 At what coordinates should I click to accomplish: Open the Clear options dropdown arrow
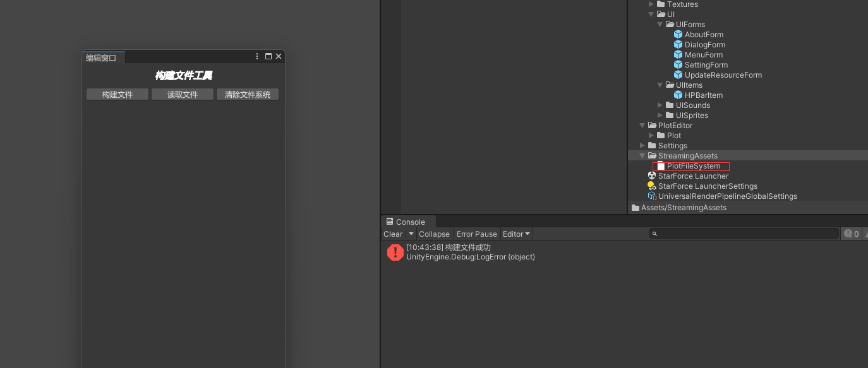(x=411, y=234)
